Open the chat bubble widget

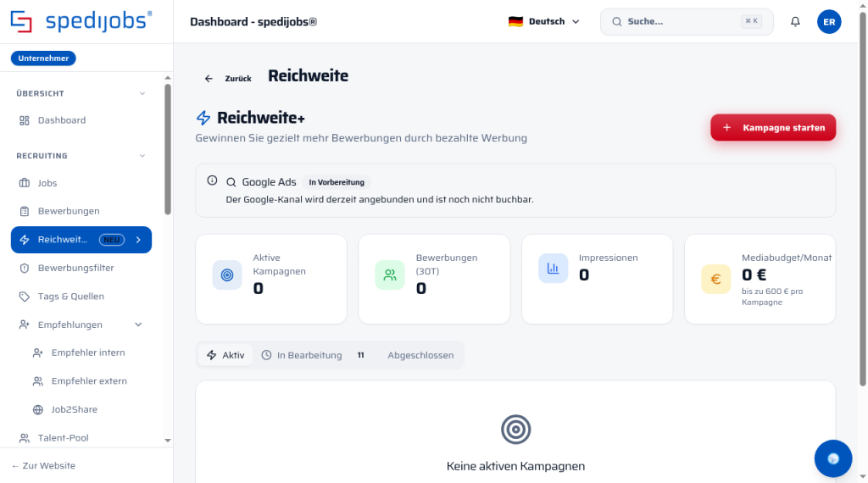833,458
